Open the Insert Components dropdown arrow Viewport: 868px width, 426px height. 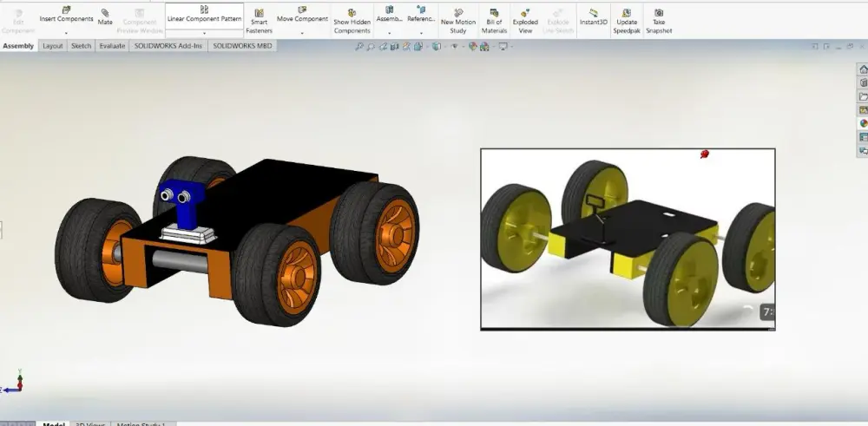[66, 33]
